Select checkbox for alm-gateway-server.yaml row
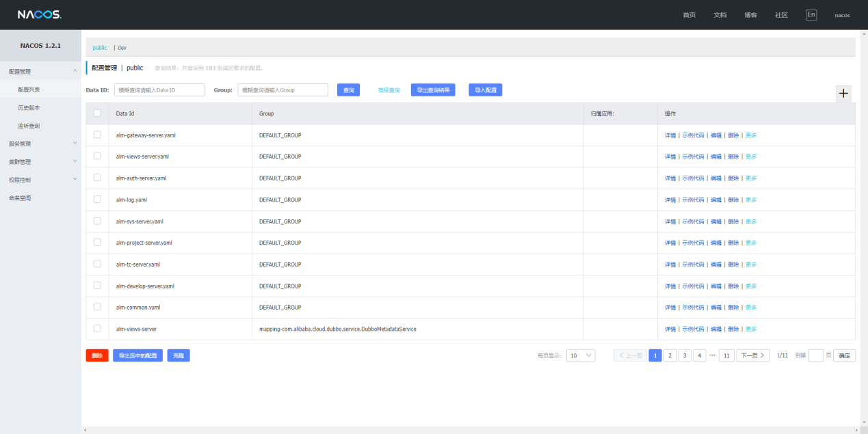Image resolution: width=868 pixels, height=434 pixels. 97,135
